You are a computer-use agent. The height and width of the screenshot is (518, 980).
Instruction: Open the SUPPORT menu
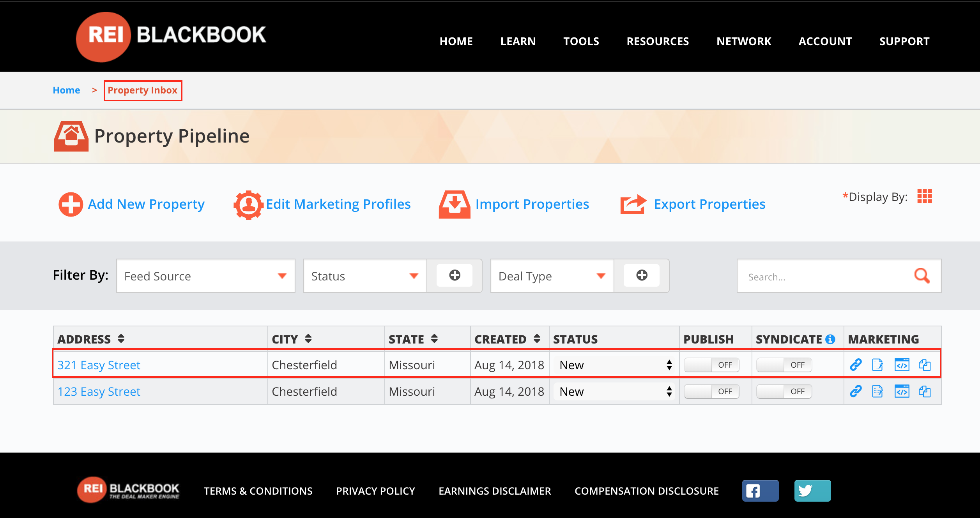click(x=904, y=41)
